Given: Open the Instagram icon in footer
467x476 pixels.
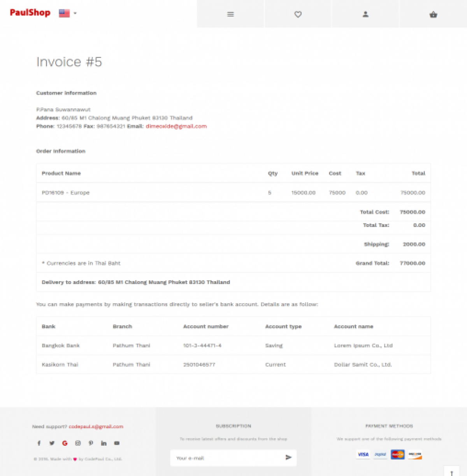Looking at the screenshot, I should (x=78, y=443).
